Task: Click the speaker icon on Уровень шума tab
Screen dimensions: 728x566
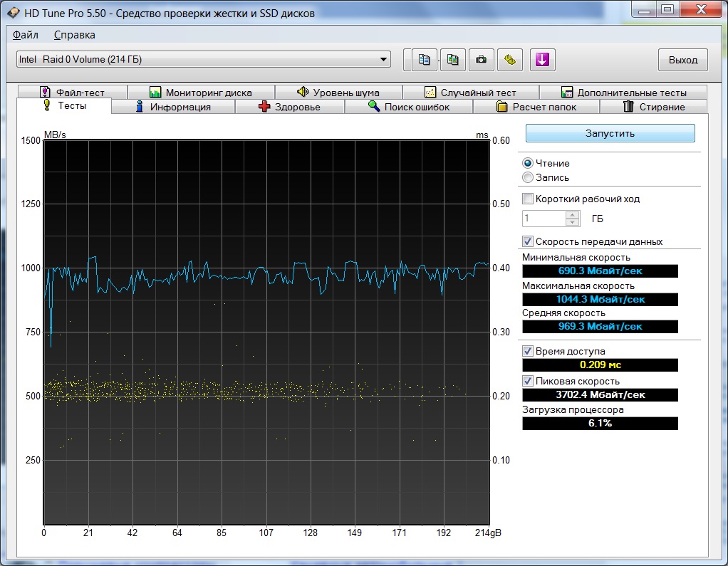Action: (303, 92)
